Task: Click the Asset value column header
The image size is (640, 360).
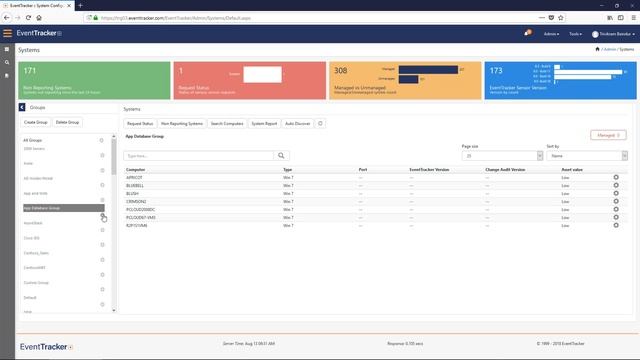Action: pos(572,169)
